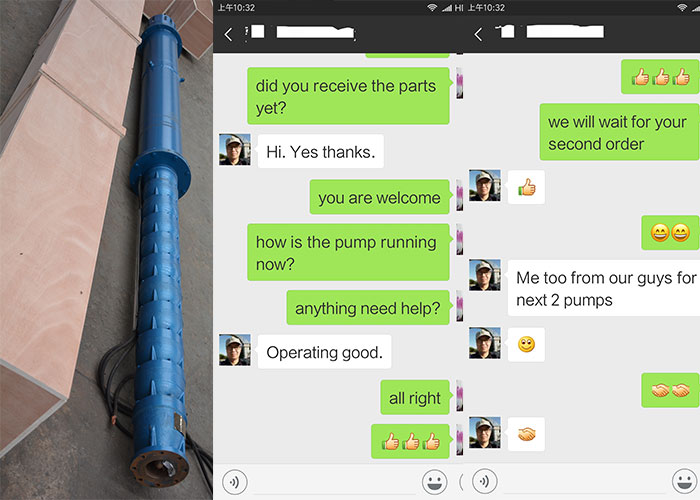The width and height of the screenshot is (700, 500).
Task: Open the emoji picker in the left chat
Action: click(434, 482)
